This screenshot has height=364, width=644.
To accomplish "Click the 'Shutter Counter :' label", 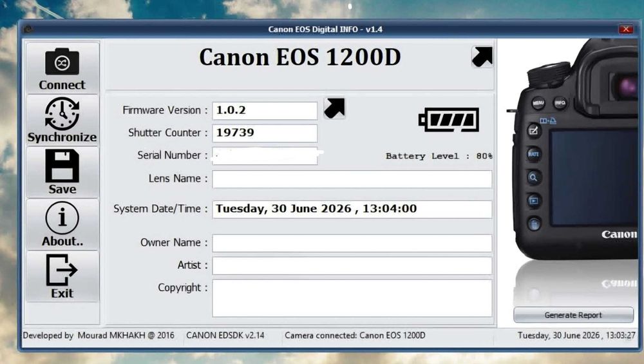I will pos(167,133).
